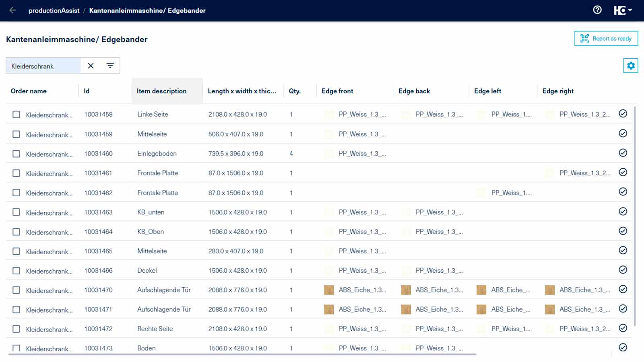Viewport: 644px width, 362px height.
Task: Click status checkmark for Deckel row
Action: (623, 270)
